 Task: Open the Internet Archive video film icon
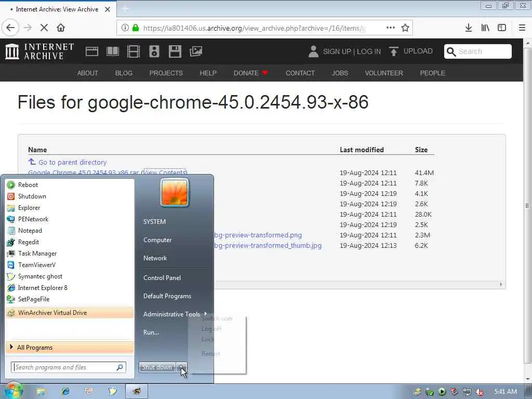134,51
